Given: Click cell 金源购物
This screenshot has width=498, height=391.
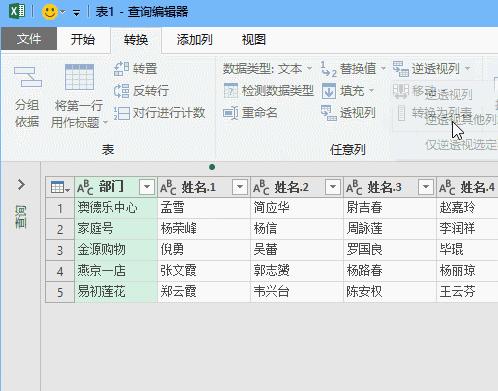Looking at the screenshot, I should click(116, 250).
